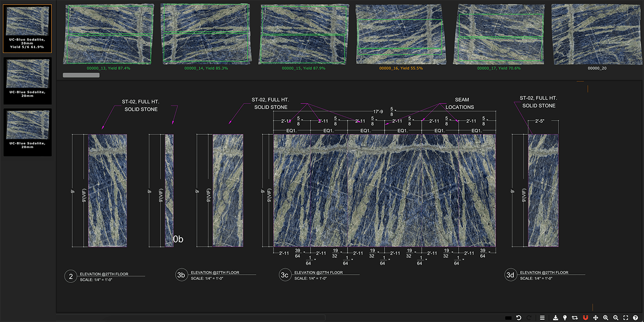Click the large stone panel in elevation 3c
Viewport: 644px width, 322px height.
(385, 190)
